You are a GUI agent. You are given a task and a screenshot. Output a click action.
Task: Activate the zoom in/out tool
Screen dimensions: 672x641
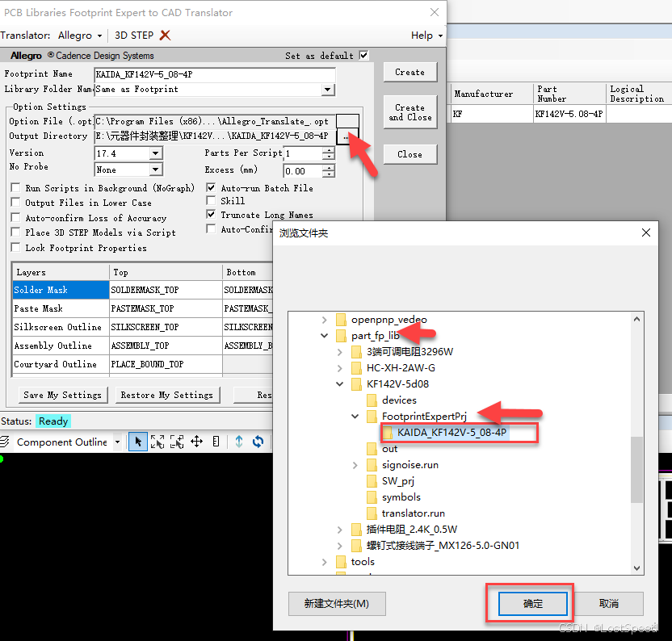[x=157, y=441]
